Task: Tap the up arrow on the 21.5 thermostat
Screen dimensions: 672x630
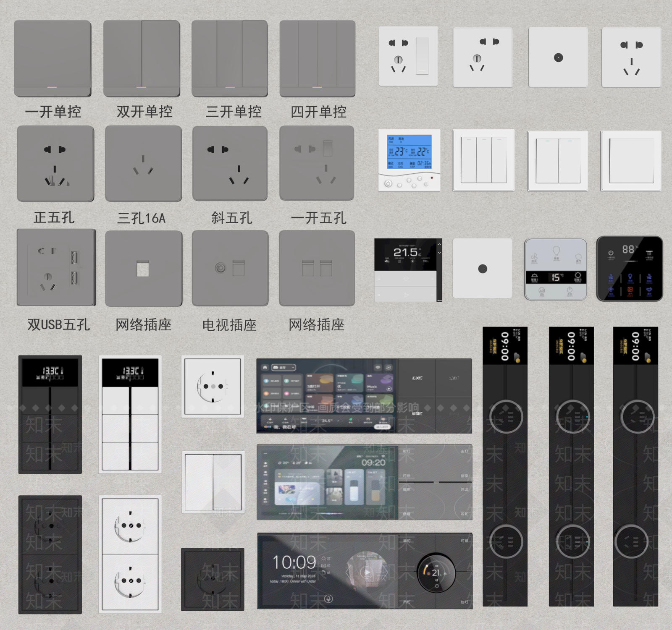Action: pos(439,244)
